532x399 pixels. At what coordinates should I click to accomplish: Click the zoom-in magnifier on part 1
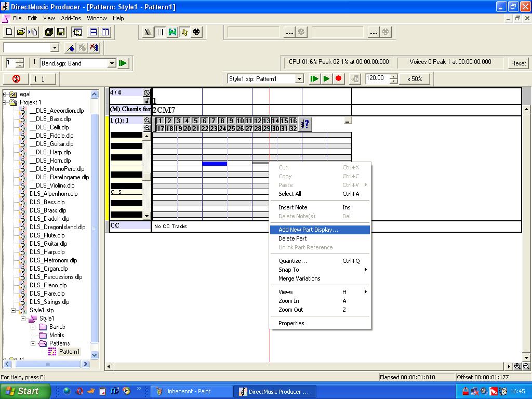pyautogui.click(x=147, y=121)
